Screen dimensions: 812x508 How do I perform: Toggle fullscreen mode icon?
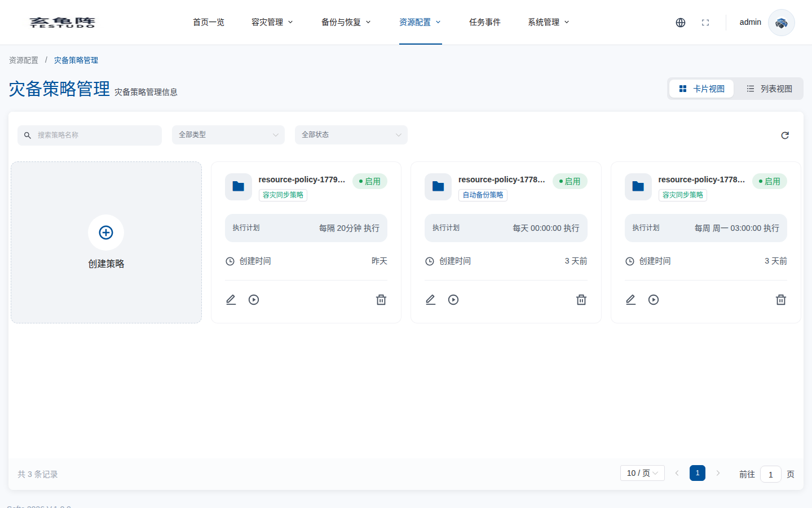click(705, 23)
